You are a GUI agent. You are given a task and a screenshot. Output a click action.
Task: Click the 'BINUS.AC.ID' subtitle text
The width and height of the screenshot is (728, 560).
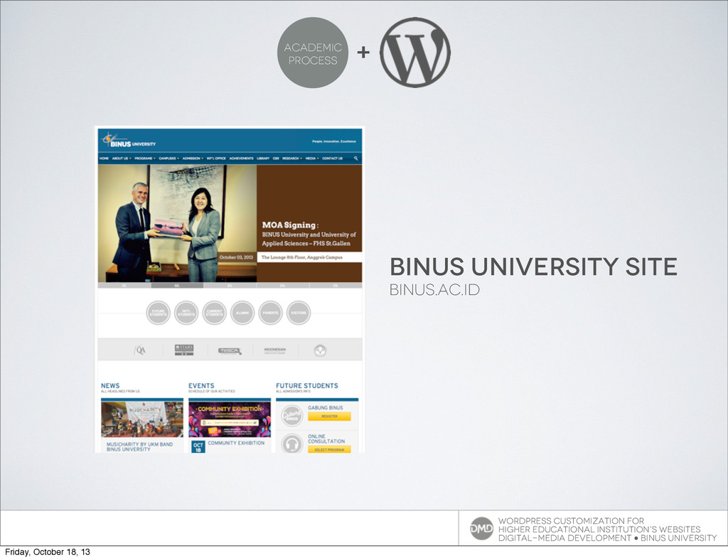[434, 289]
